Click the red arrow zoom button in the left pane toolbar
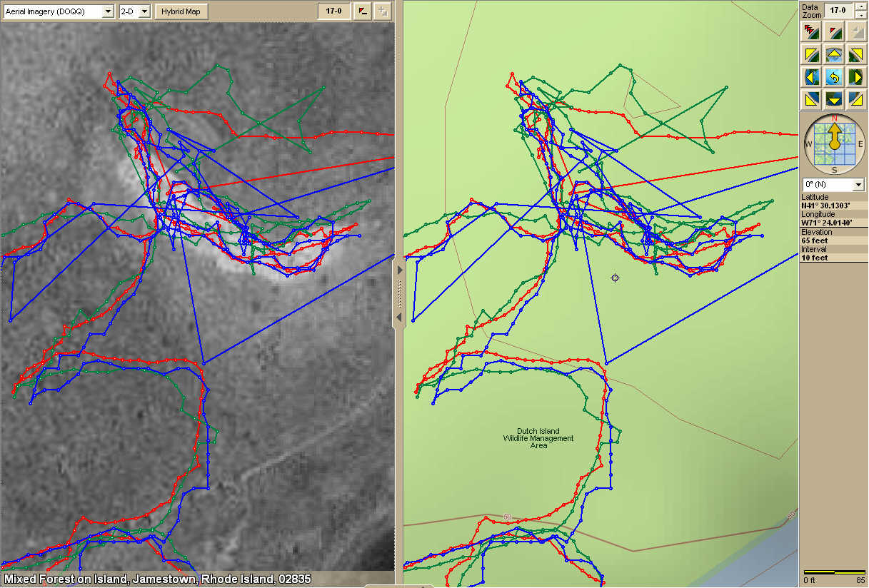869x588 pixels. 362,11
